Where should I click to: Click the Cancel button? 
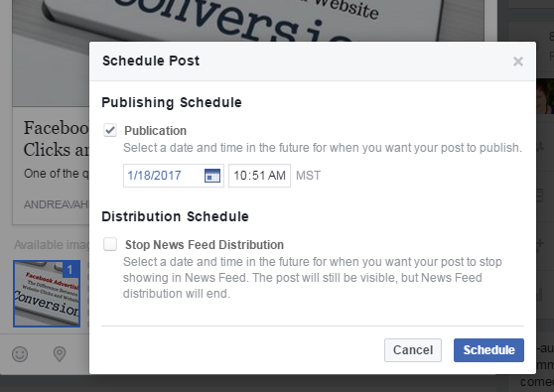click(x=413, y=350)
